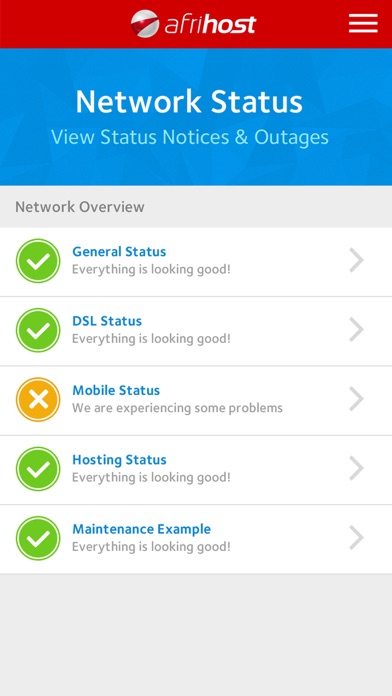Click the Network Status banner heading
Screen dimensions: 392x696
(x=189, y=102)
